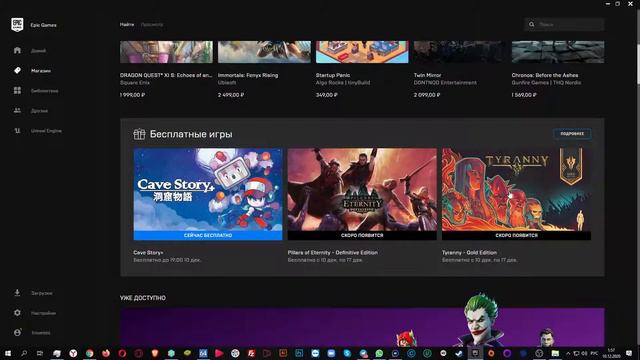Open the Startup Panic game title
640x360 pixels.
tap(333, 75)
